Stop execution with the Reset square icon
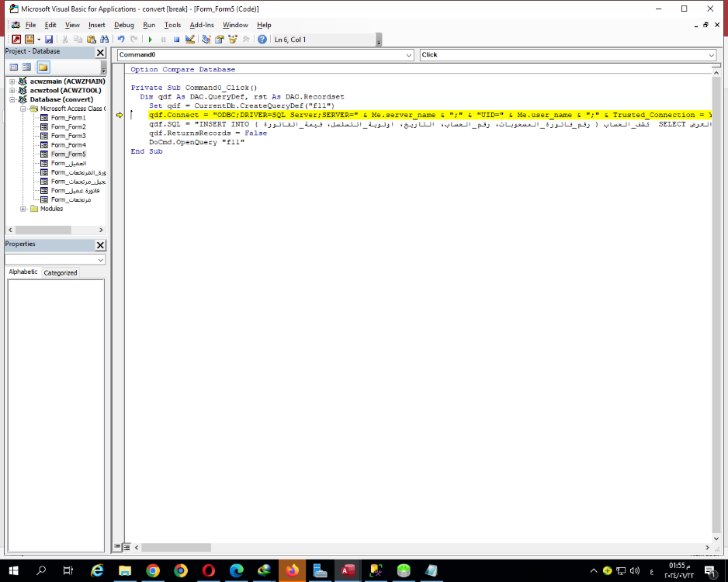 (x=176, y=40)
